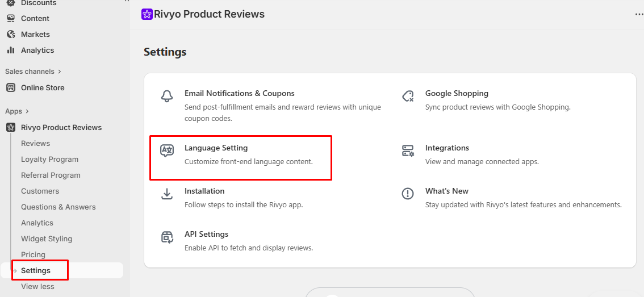The width and height of the screenshot is (644, 297).
Task: Click the Analytics bar chart icon
Action: coord(11,50)
